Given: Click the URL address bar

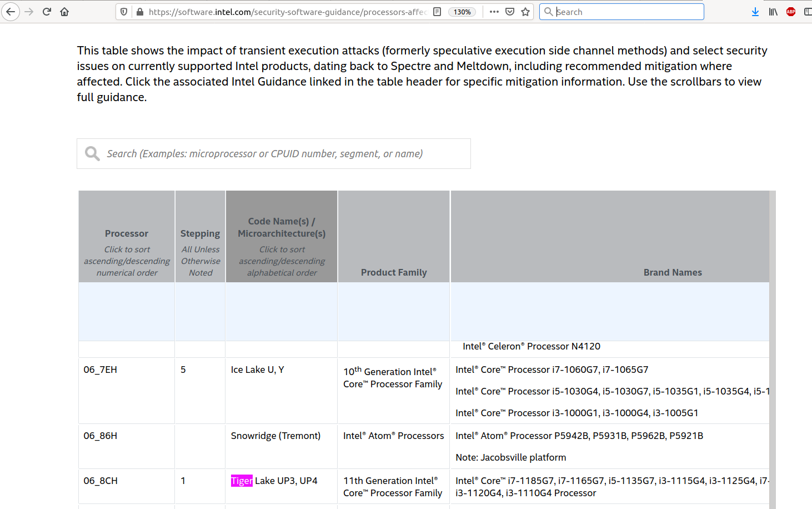Looking at the screenshot, I should [286, 12].
